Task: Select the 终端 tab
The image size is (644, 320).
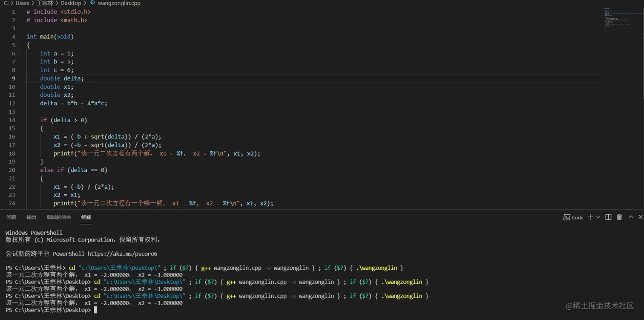Action: [86, 217]
